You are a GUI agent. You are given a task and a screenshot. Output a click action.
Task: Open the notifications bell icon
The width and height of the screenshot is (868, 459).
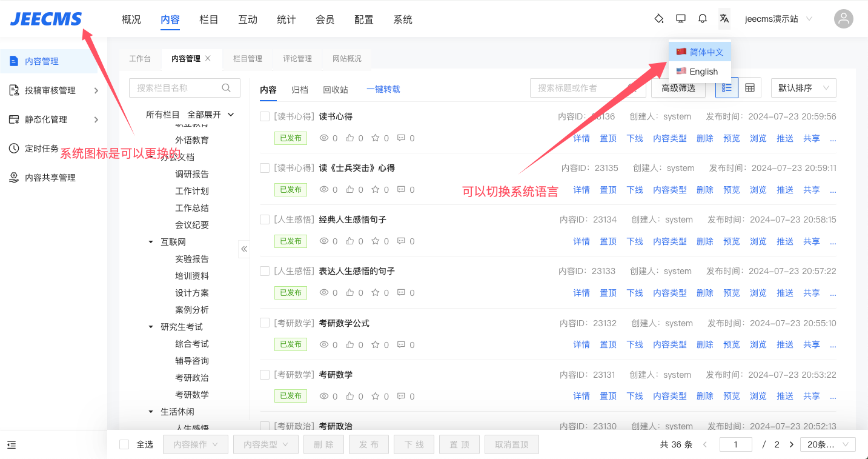[702, 18]
